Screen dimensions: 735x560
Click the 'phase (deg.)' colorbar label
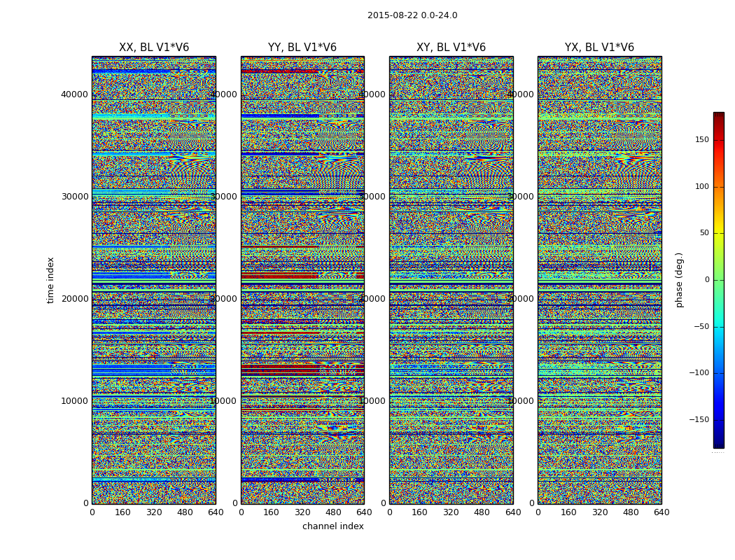pos(679,280)
